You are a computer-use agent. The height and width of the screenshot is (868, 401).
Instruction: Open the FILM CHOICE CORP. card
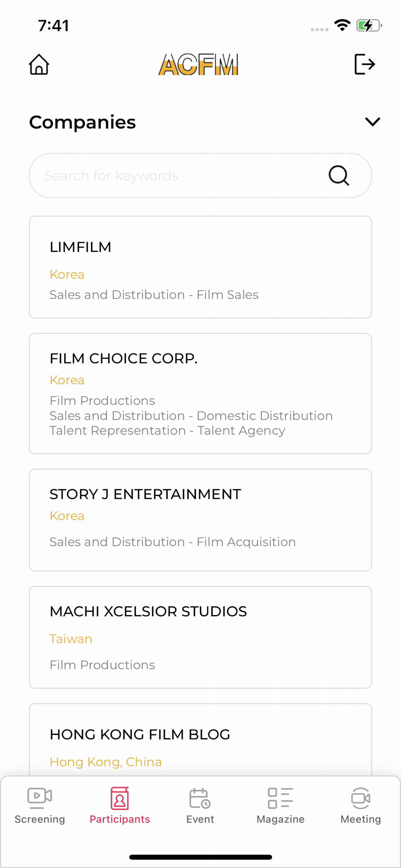[x=200, y=394]
